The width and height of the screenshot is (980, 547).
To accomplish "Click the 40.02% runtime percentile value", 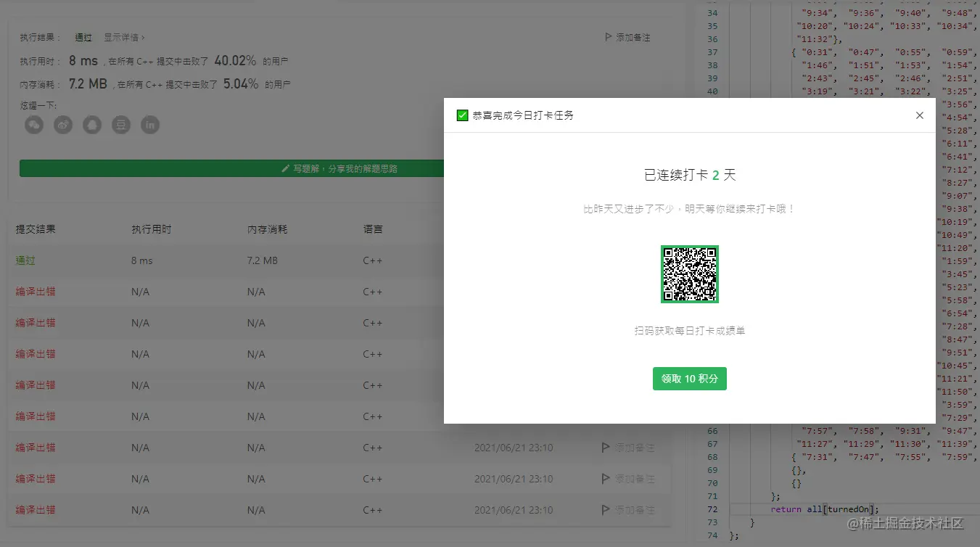I will [x=235, y=61].
